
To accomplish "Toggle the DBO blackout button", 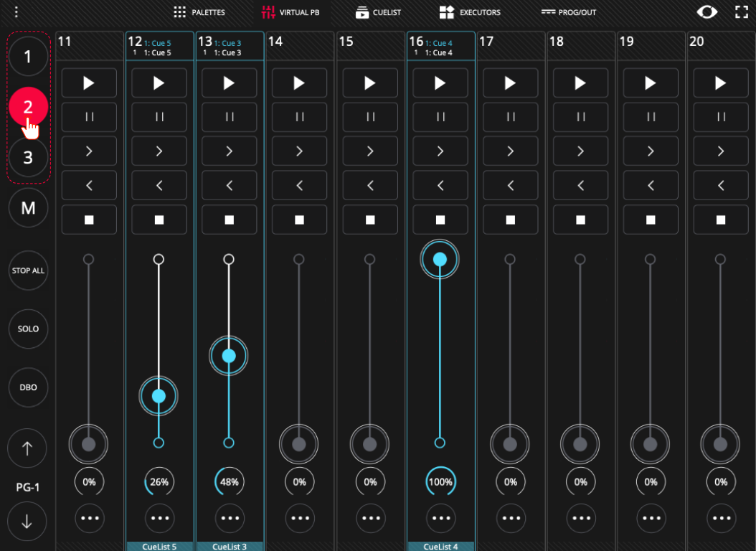I will click(28, 387).
